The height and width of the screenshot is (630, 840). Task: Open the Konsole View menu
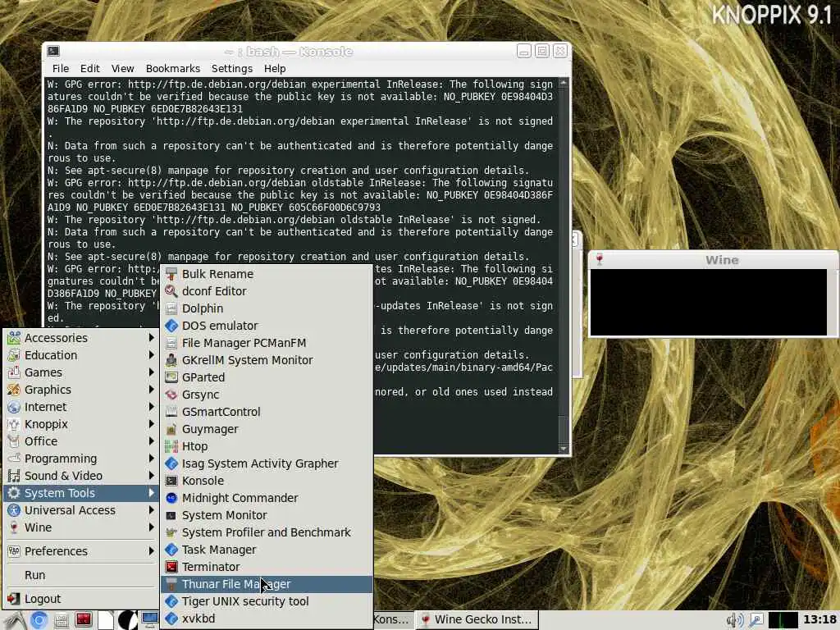(123, 69)
